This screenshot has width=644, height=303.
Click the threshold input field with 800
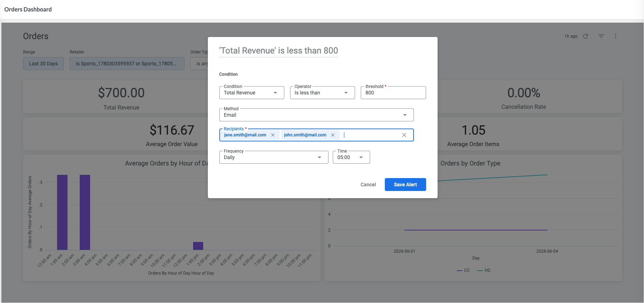point(393,93)
